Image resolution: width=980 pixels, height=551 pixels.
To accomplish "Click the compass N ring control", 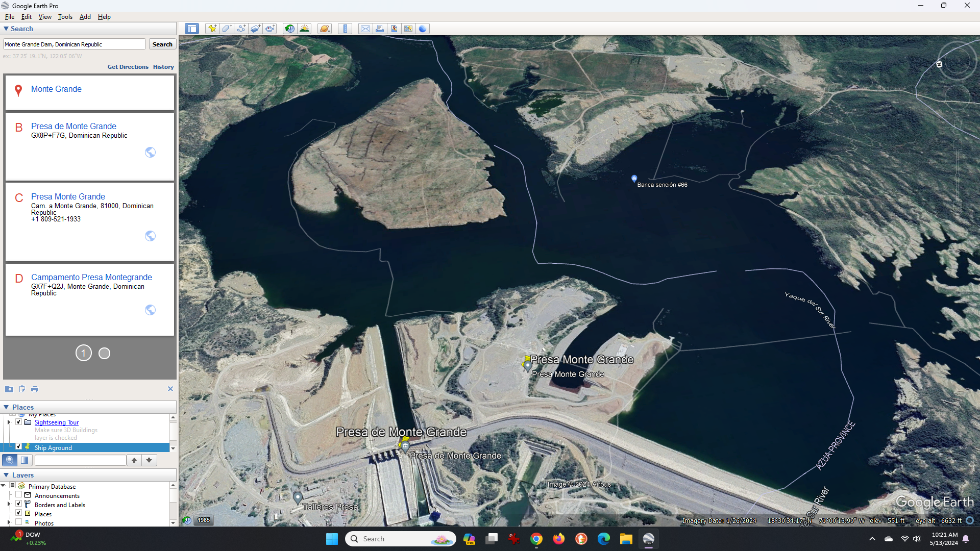I will point(939,64).
